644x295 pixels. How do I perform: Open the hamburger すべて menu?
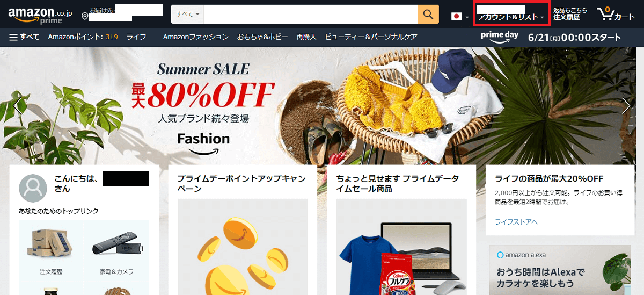click(x=24, y=37)
